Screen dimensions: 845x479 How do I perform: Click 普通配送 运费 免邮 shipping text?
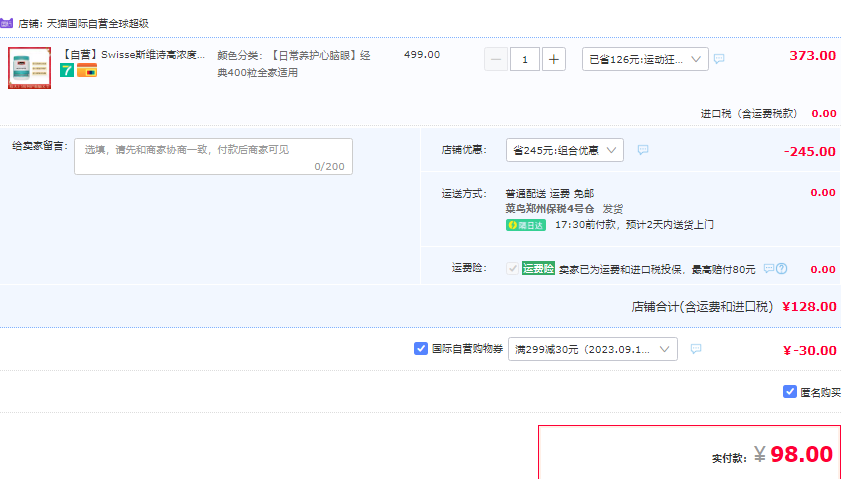click(550, 193)
